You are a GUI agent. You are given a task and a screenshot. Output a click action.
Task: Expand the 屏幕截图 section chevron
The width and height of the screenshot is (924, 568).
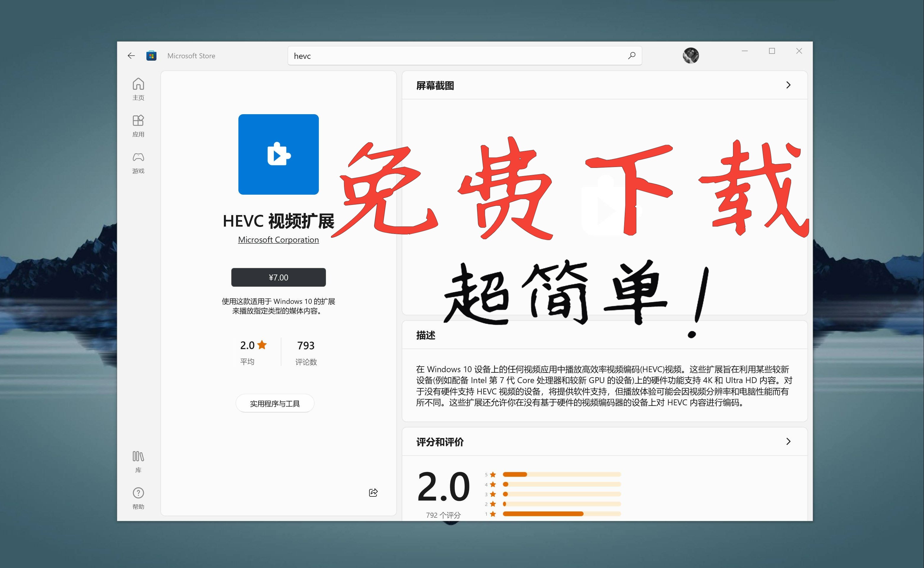(x=788, y=85)
